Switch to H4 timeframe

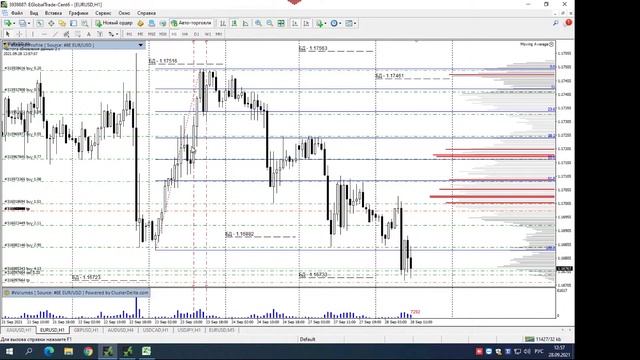tap(185, 34)
